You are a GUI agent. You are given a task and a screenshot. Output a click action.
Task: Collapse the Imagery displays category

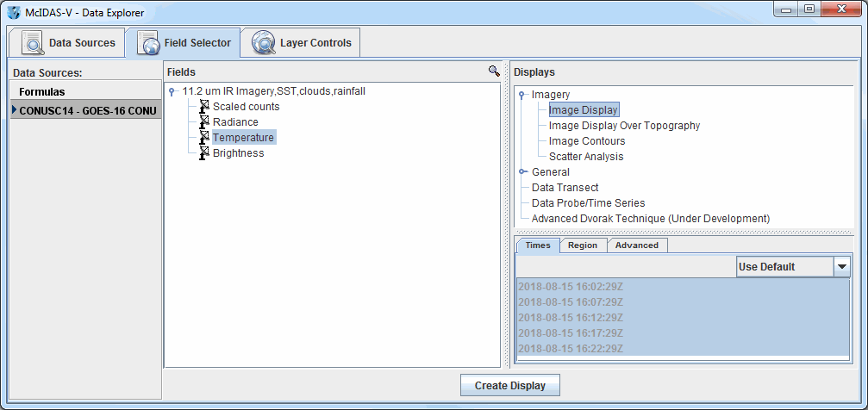click(x=522, y=95)
